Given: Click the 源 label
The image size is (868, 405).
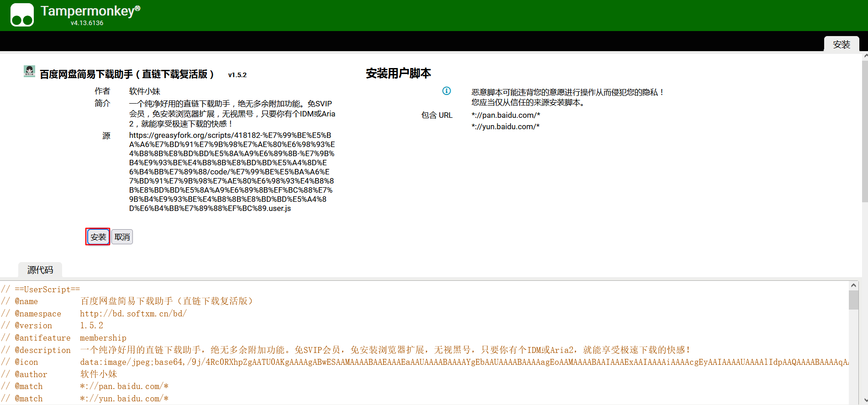Looking at the screenshot, I should 106,136.
